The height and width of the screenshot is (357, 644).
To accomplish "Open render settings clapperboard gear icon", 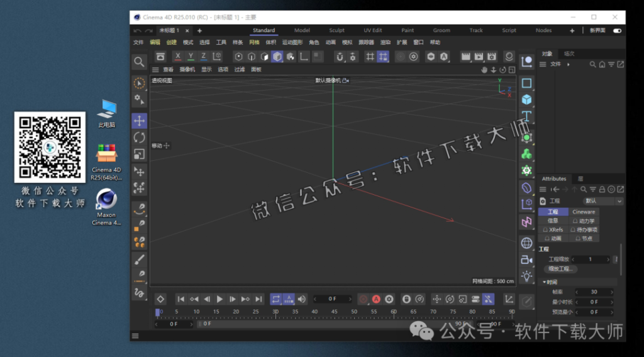I will click(492, 57).
